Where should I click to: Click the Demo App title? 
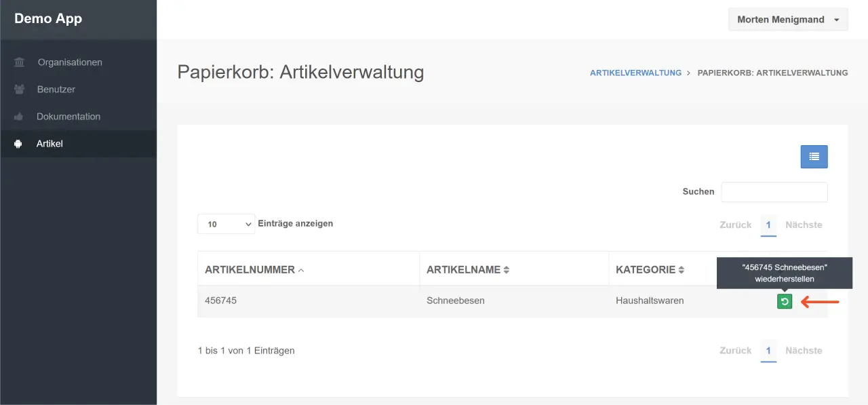pyautogui.click(x=48, y=18)
